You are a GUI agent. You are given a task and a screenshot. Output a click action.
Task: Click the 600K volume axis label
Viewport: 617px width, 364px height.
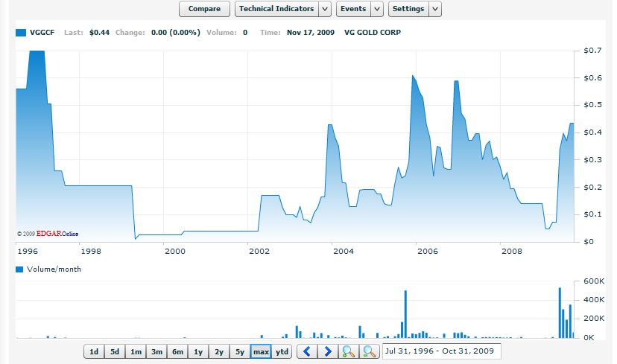(x=594, y=281)
